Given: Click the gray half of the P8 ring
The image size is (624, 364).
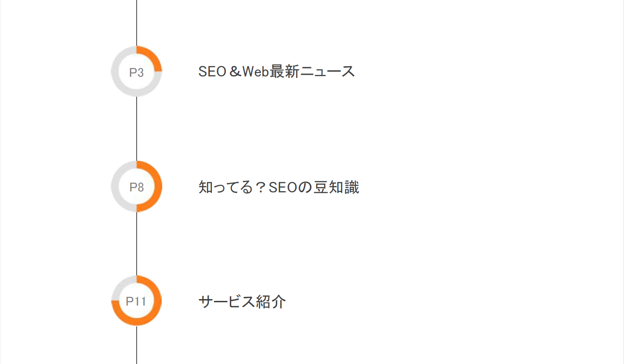Looking at the screenshot, I should coord(115,186).
